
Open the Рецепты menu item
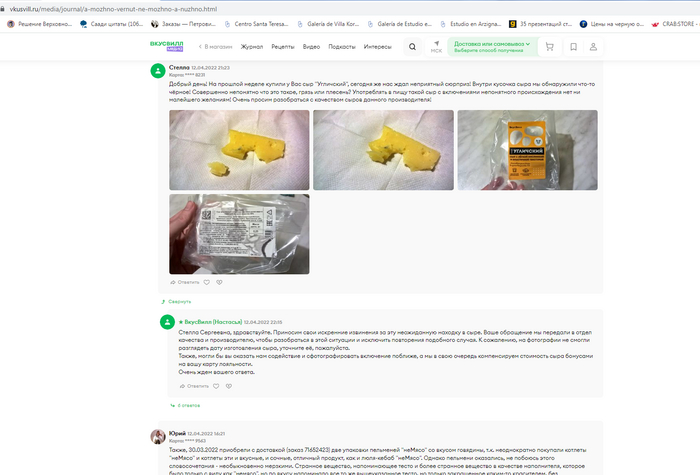pyautogui.click(x=283, y=46)
